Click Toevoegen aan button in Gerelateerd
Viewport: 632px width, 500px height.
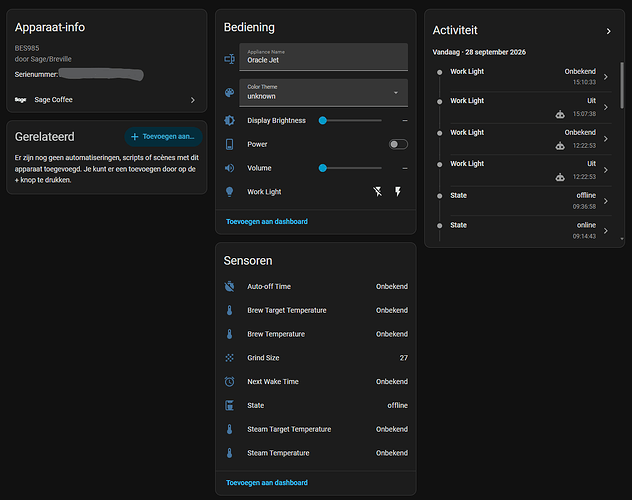(163, 137)
